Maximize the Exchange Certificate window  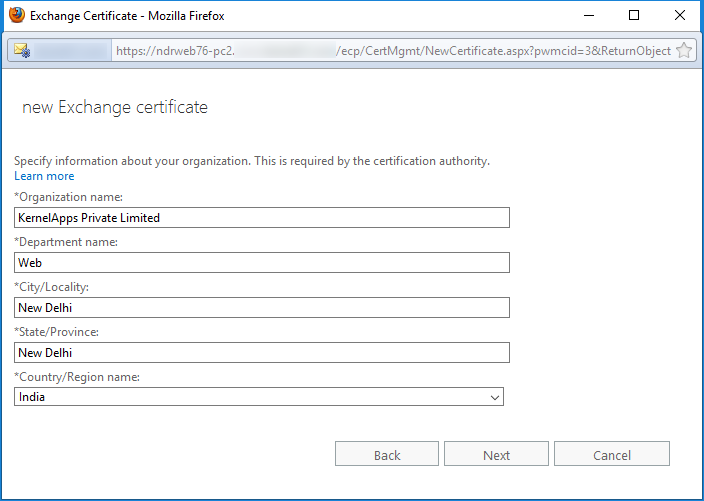634,15
